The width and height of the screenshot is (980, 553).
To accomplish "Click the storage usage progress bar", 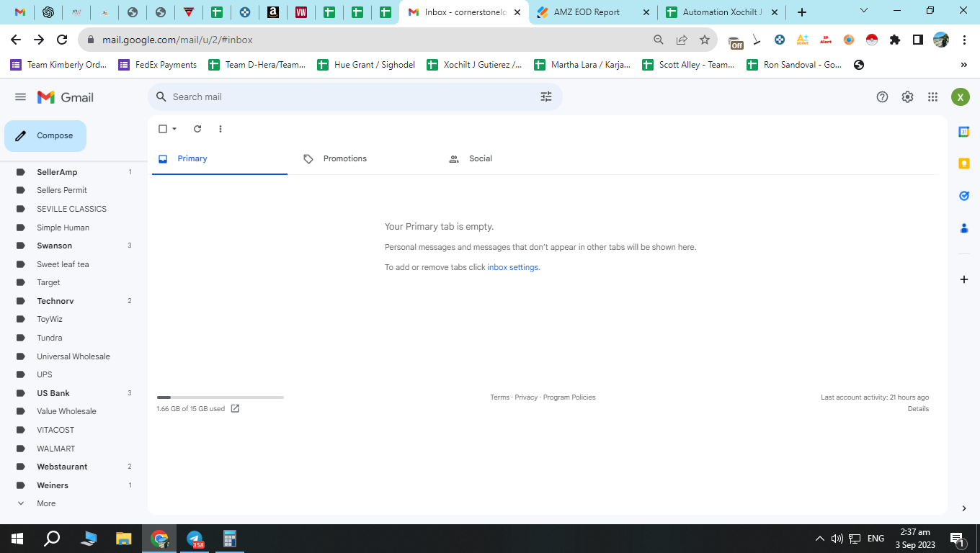I will click(220, 397).
